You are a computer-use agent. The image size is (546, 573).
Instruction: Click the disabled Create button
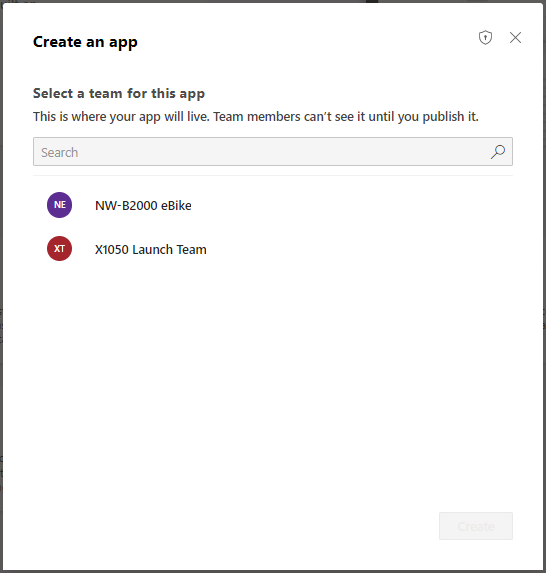click(476, 526)
